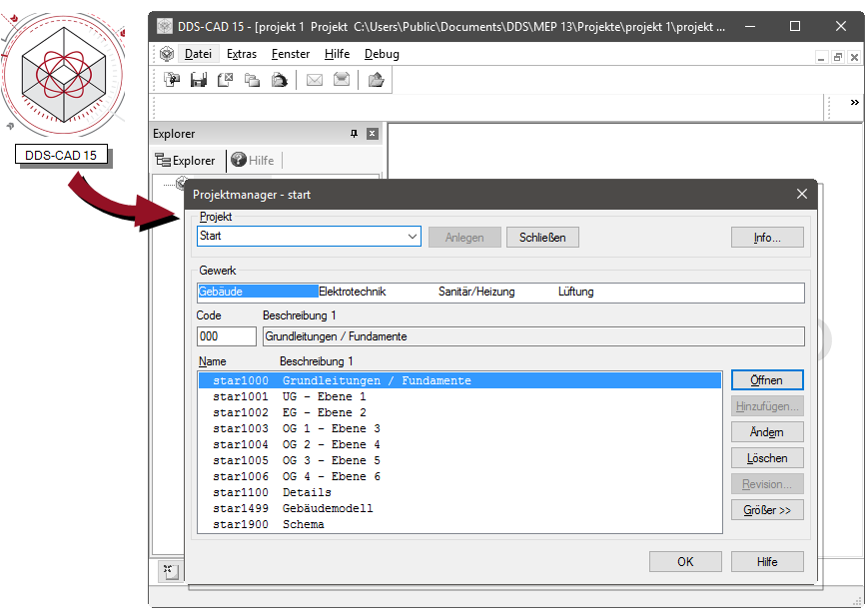This screenshot has height=613, width=868.
Task: Switch to the Hilfe tab in Explorer
Action: pyautogui.click(x=253, y=160)
